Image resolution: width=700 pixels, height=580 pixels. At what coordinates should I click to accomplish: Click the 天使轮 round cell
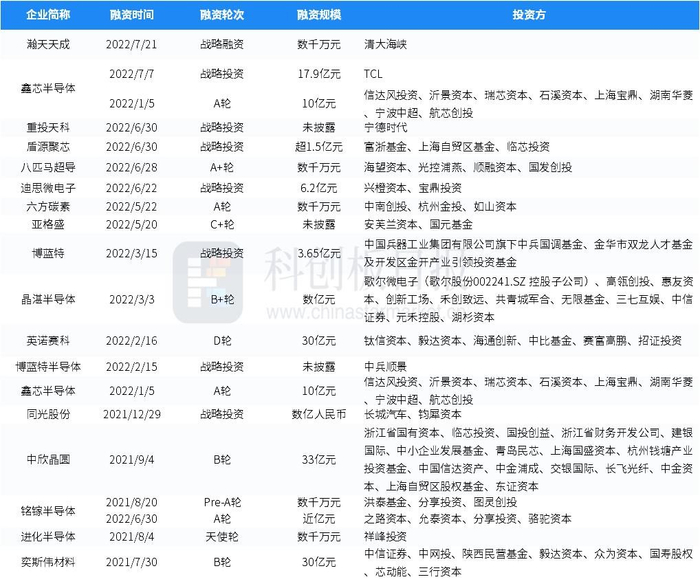click(x=222, y=537)
